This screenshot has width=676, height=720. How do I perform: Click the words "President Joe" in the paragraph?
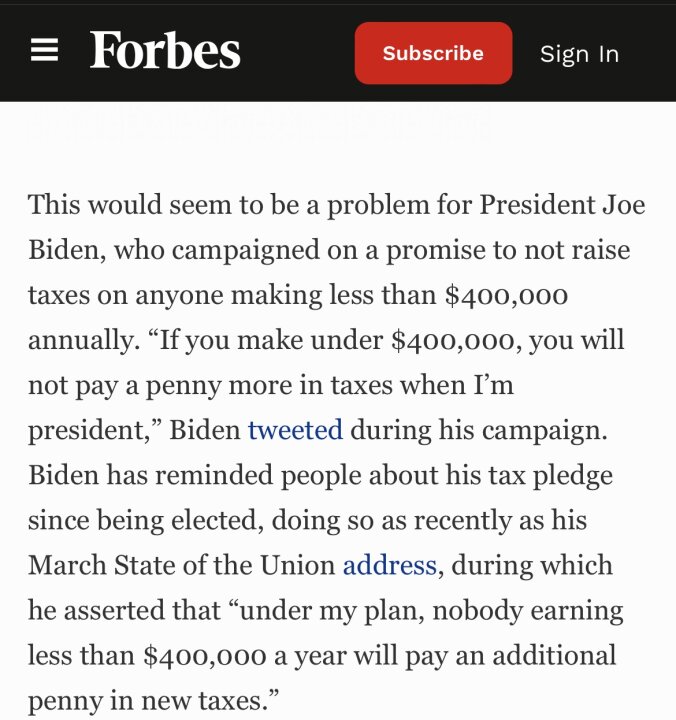[563, 204]
